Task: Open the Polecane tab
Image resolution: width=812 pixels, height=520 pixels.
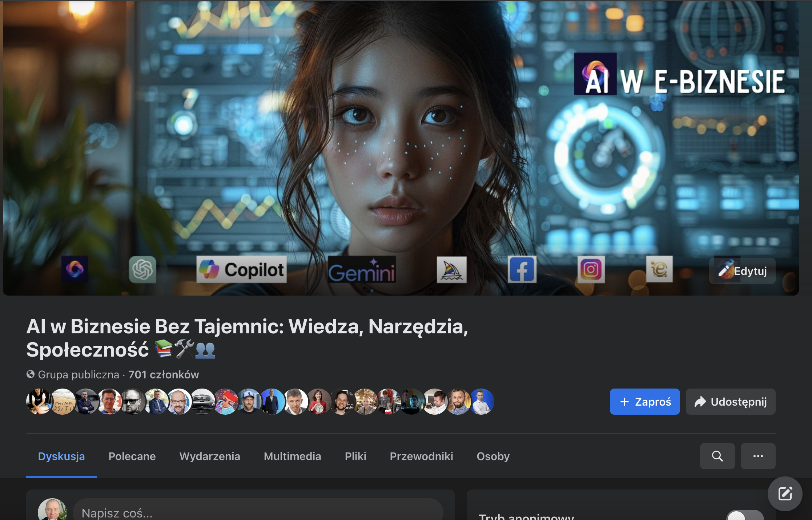Action: click(132, 456)
